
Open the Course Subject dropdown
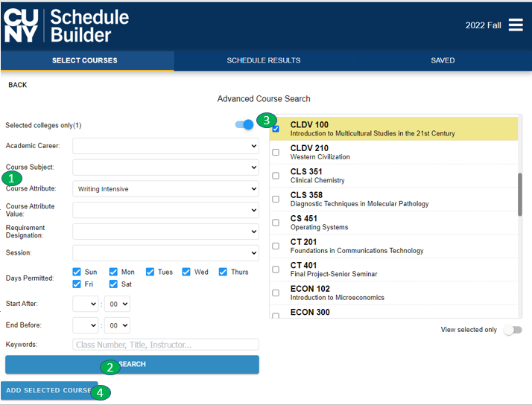165,168
